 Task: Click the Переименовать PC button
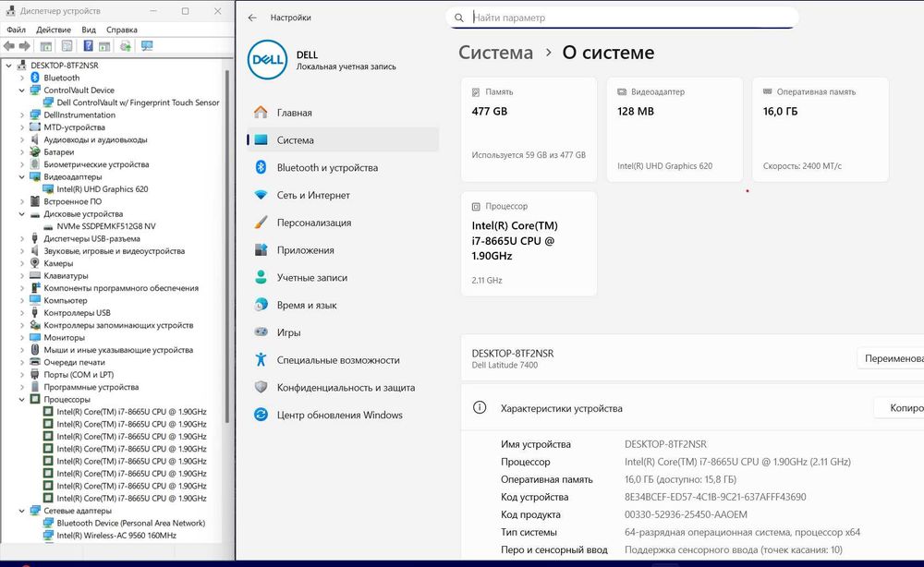coord(891,358)
